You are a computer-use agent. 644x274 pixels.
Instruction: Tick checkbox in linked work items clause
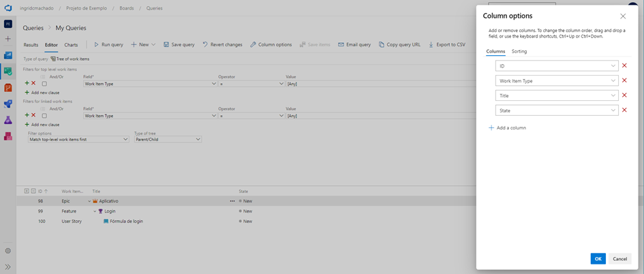coord(44,116)
